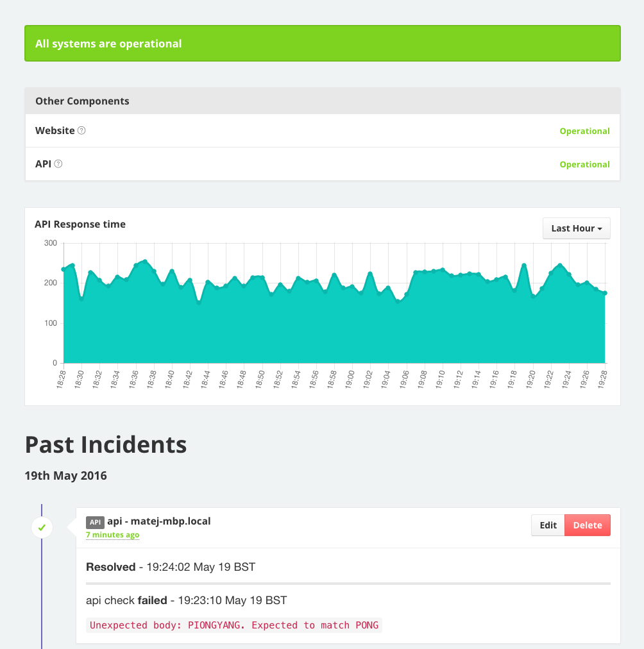Edit the api - matej-mbp.local incident
The image size is (644, 649).
(x=548, y=525)
